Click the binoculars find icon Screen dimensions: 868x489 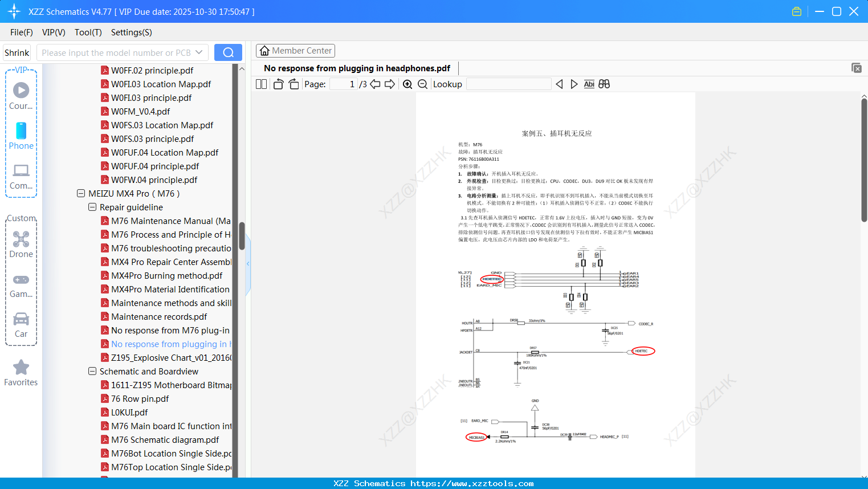(604, 84)
